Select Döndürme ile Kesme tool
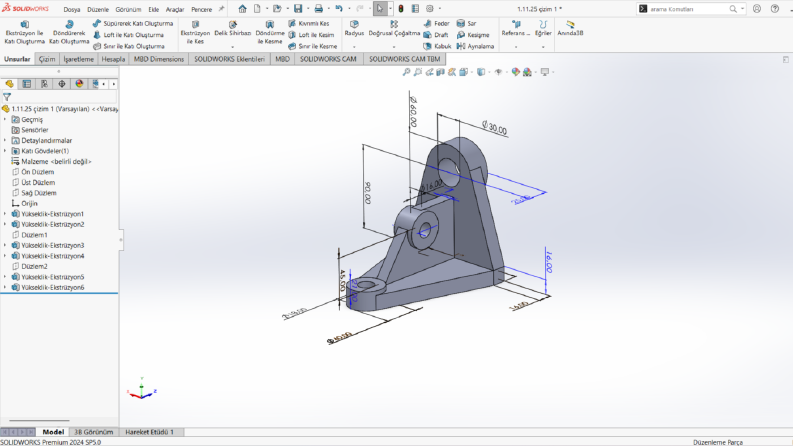Image resolution: width=793 pixels, height=446 pixels. coord(270,32)
